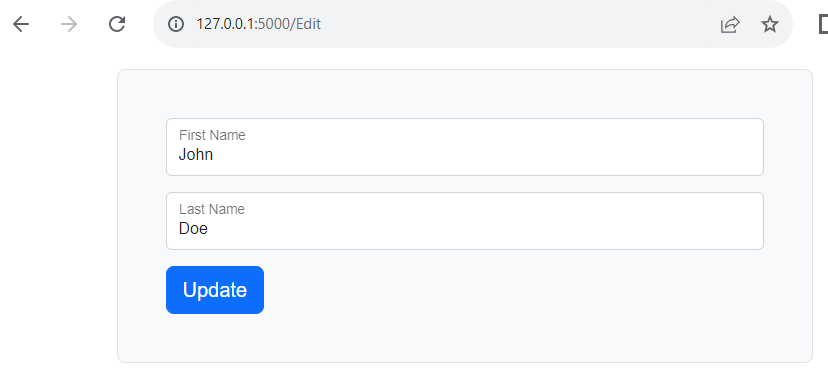Click the "Last Name" floating label
828x375 pixels.
point(212,209)
